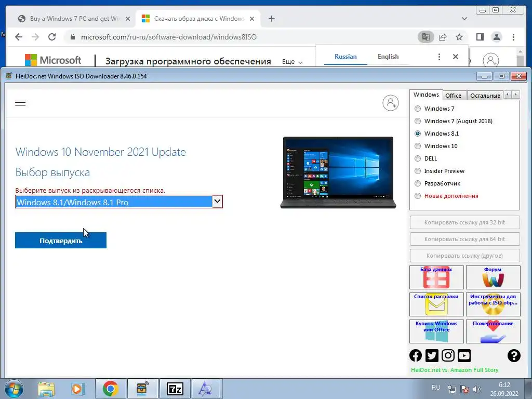Image resolution: width=532 pixels, height=399 pixels.
Task: Click 7-Zip icon in taskbar
Action: [x=175, y=389]
